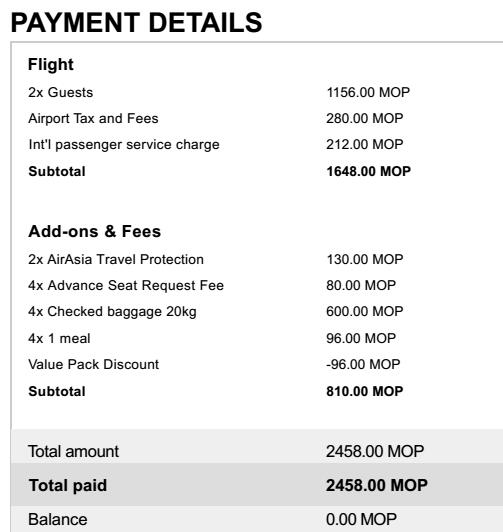Select the 810.00 MOP add-ons subtotal
Image resolution: width=503 pixels, height=532 pixels.
(365, 391)
